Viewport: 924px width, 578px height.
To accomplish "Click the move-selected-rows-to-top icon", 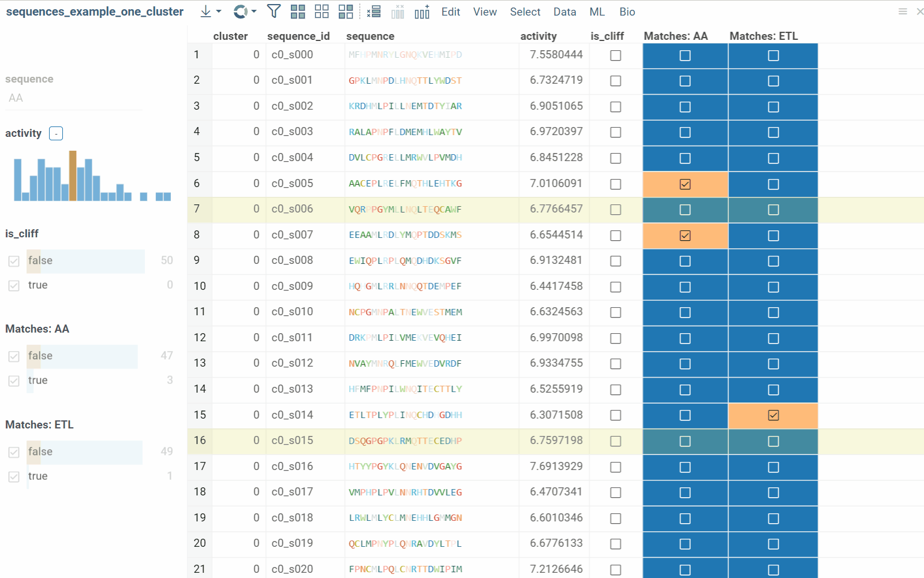I will tap(373, 11).
